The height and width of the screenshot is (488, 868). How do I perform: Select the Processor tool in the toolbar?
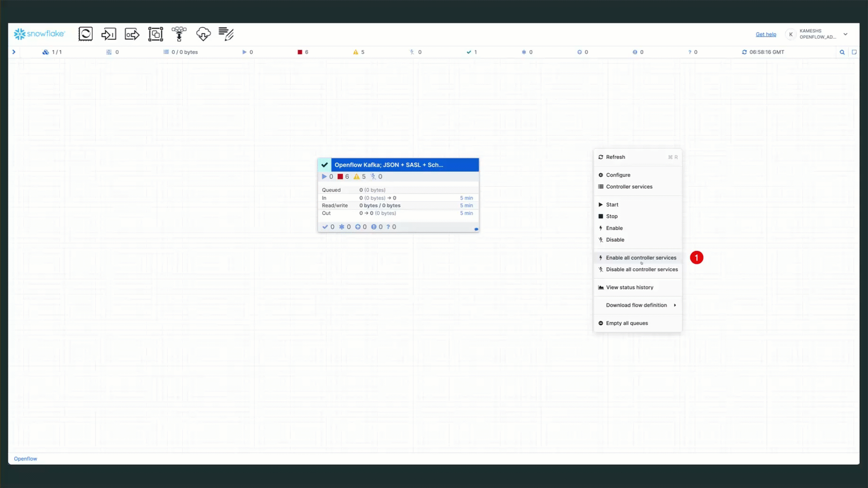[86, 34]
